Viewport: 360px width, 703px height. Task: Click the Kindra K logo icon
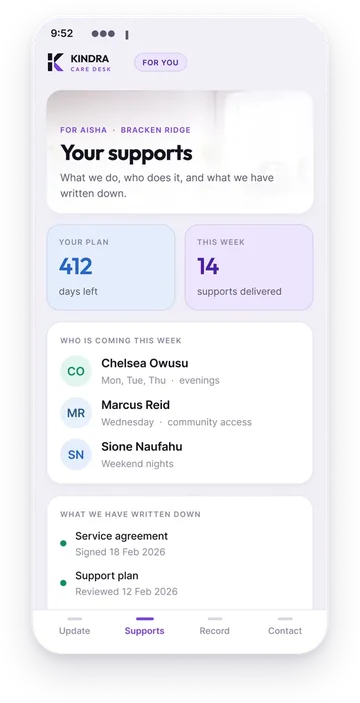(56, 62)
